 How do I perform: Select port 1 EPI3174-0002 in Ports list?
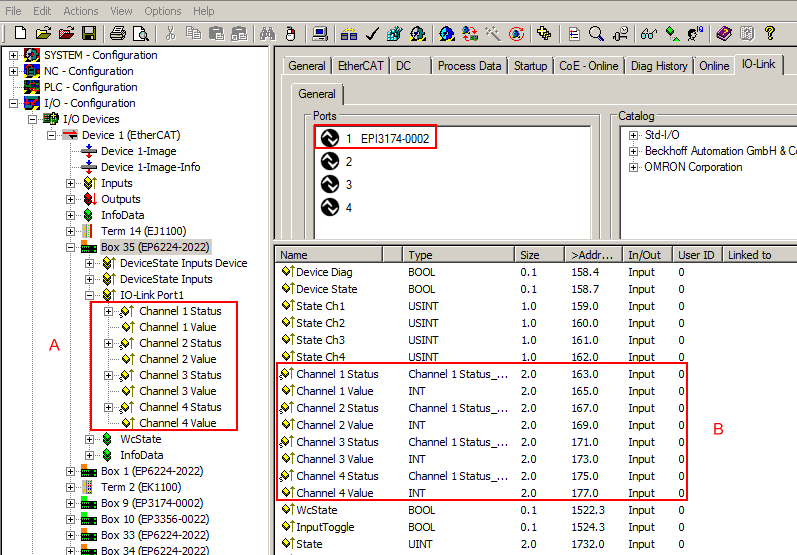[x=375, y=138]
